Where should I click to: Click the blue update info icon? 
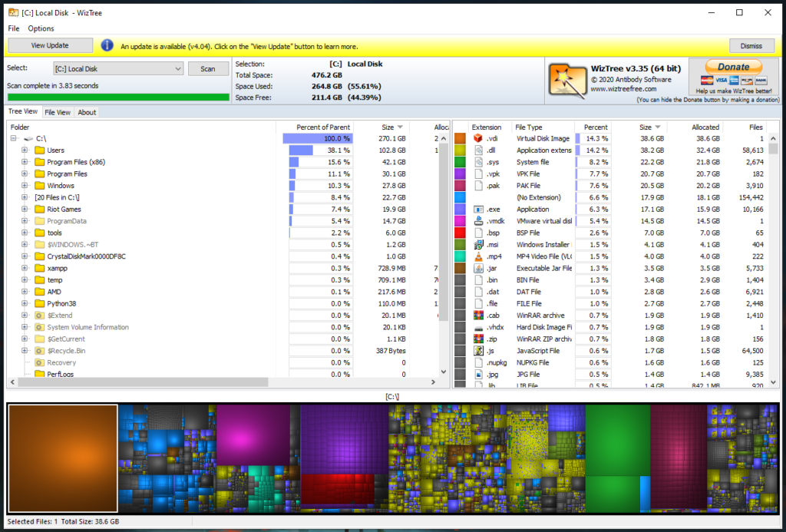click(x=107, y=45)
